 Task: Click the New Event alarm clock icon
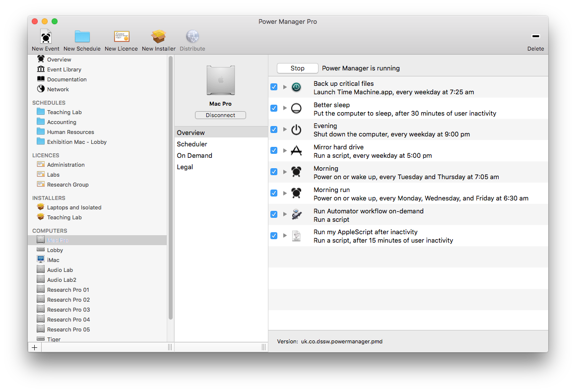(x=46, y=36)
